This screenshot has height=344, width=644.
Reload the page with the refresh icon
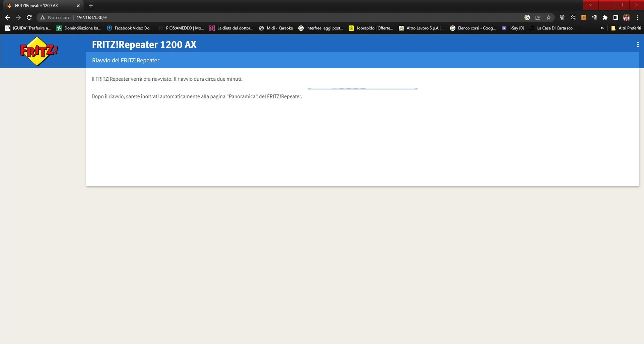[29, 17]
